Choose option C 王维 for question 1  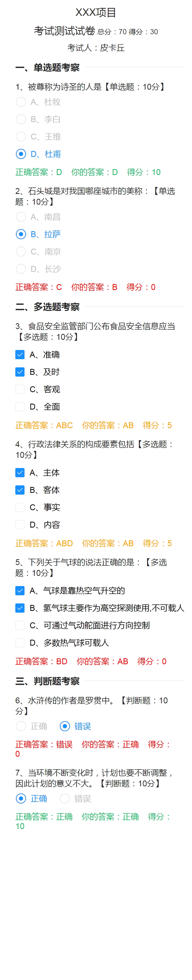point(21,137)
